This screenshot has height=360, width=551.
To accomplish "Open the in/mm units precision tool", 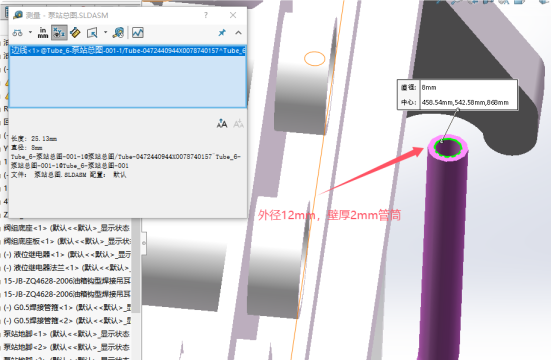I will click(x=43, y=33).
